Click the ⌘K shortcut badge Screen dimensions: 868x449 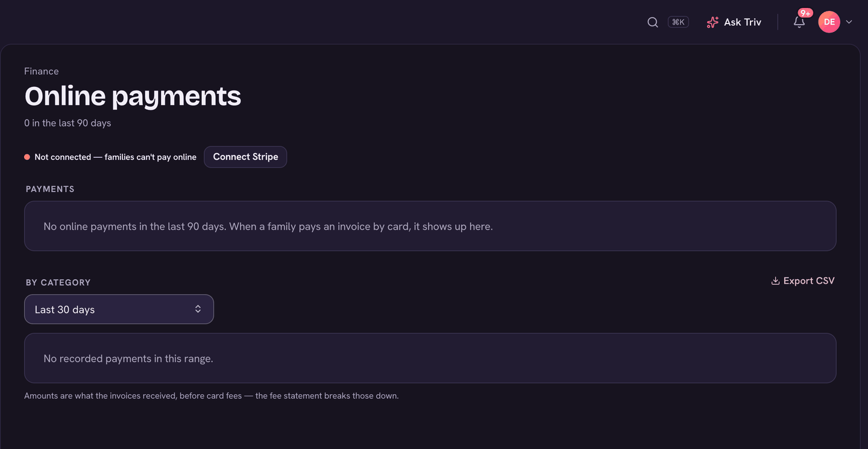click(678, 22)
